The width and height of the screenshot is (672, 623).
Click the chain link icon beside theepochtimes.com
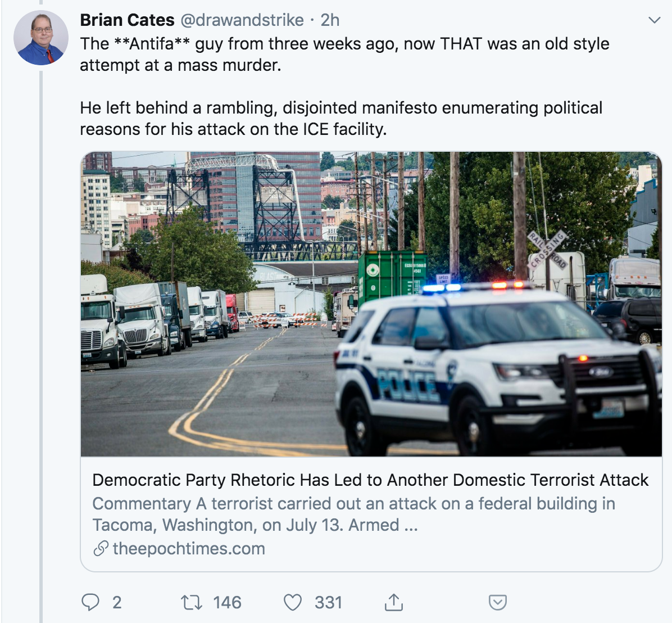click(x=101, y=548)
